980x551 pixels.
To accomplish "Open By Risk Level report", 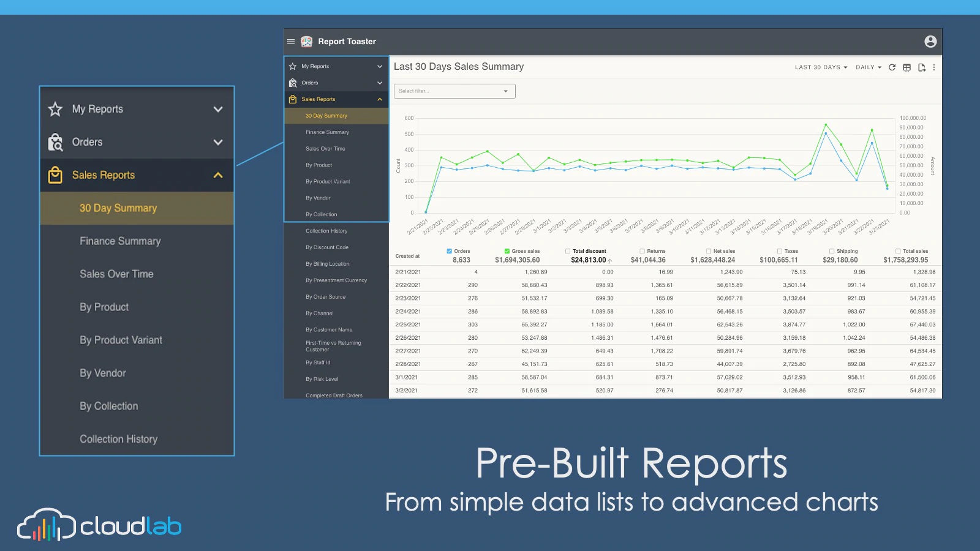I will point(336,379).
